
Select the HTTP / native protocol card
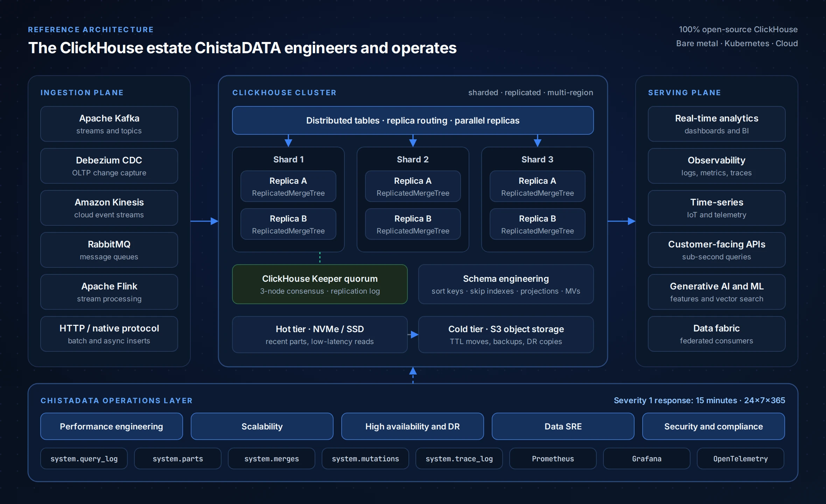coord(109,334)
